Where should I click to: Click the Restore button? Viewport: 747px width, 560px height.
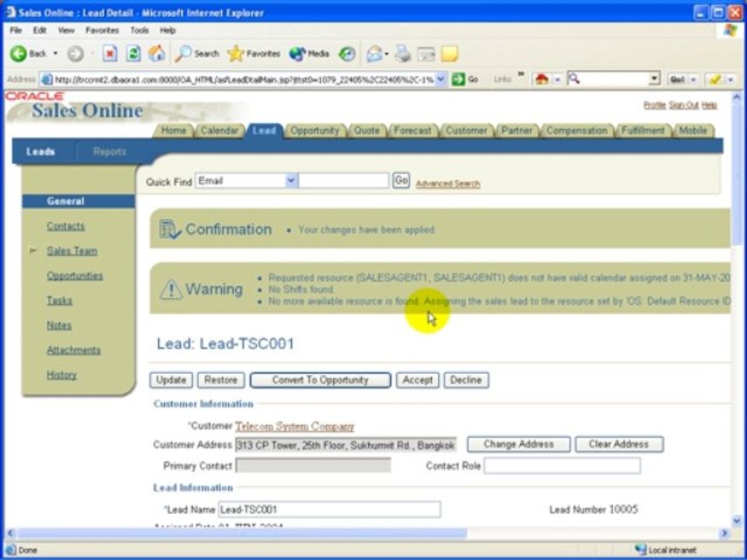[x=221, y=380]
